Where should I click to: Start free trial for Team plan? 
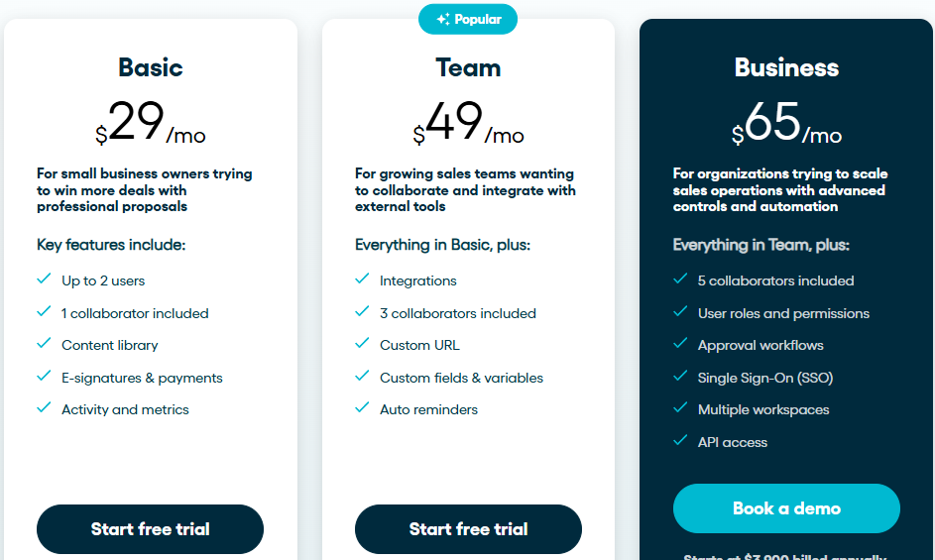click(x=468, y=529)
